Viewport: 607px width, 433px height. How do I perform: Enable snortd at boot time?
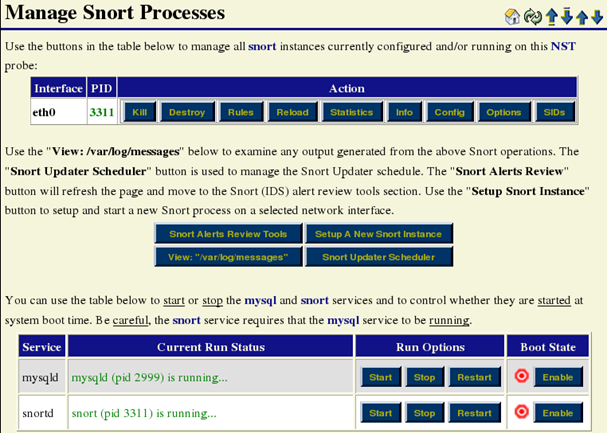(x=558, y=412)
